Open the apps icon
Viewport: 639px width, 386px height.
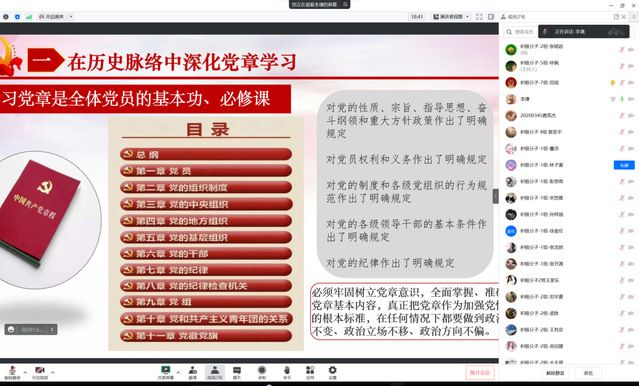(x=310, y=372)
